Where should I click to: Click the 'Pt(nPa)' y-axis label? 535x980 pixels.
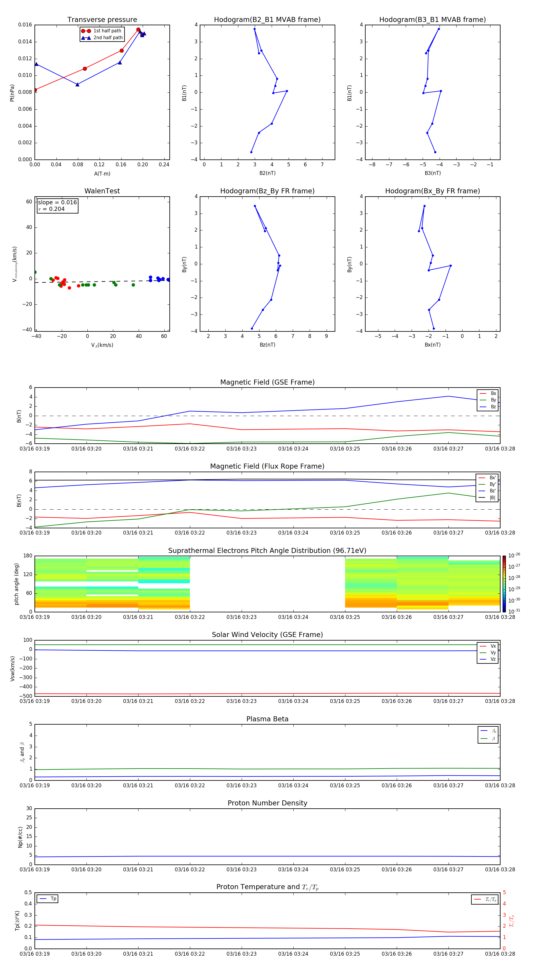tap(12, 92)
